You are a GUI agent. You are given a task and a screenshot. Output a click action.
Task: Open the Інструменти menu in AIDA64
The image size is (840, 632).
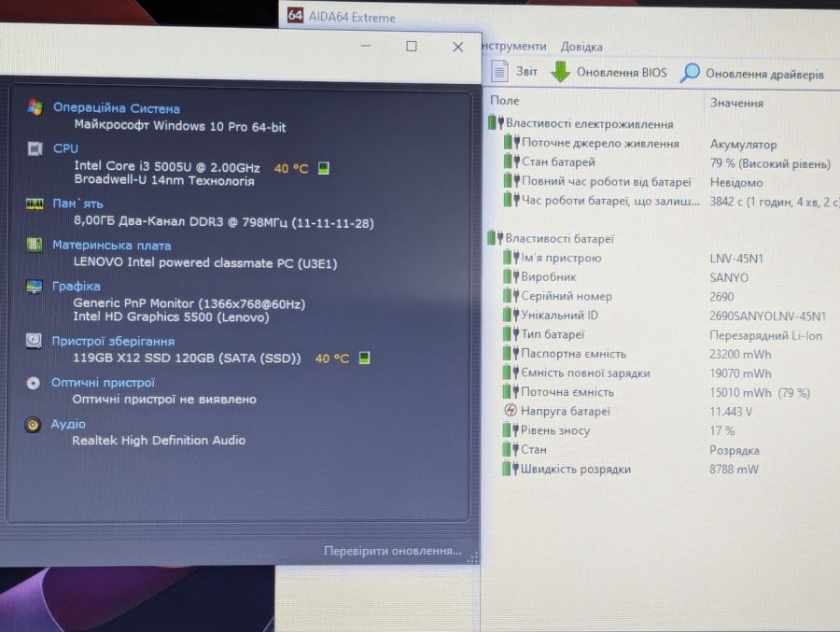[x=513, y=46]
